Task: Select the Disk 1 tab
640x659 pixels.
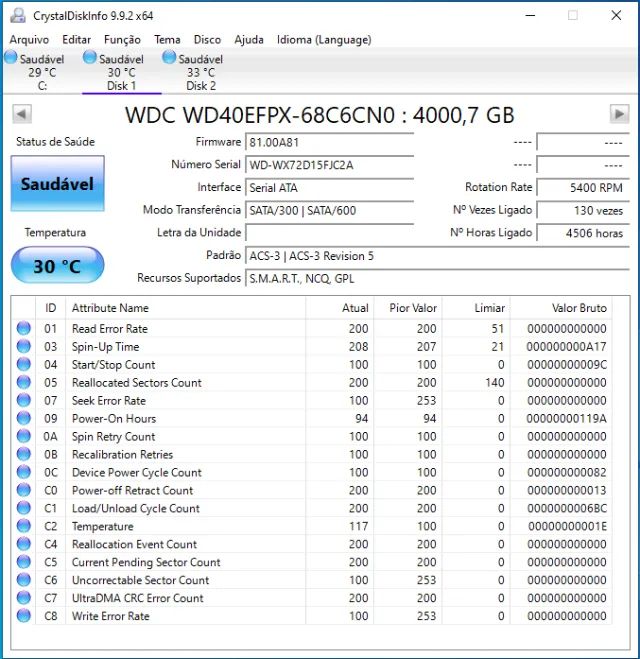Action: click(122, 72)
